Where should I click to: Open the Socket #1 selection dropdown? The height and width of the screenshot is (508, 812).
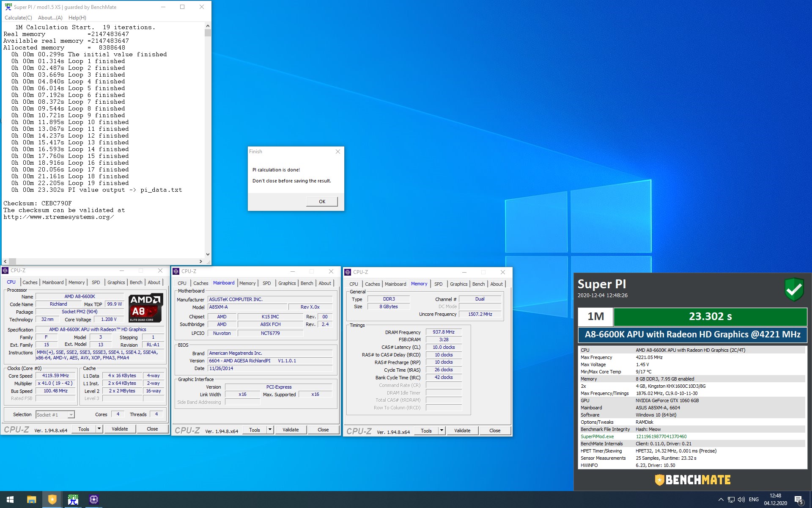tap(55, 414)
